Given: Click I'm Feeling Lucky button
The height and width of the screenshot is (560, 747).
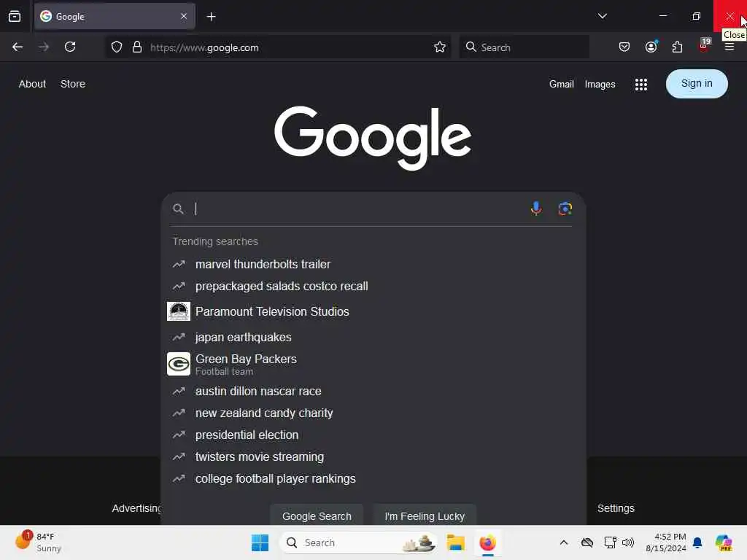Looking at the screenshot, I should pyautogui.click(x=425, y=516).
